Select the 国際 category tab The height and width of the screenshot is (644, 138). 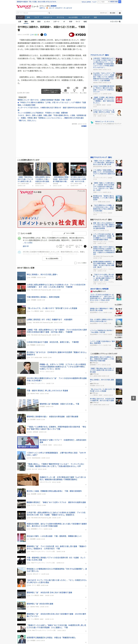[x=32, y=21]
